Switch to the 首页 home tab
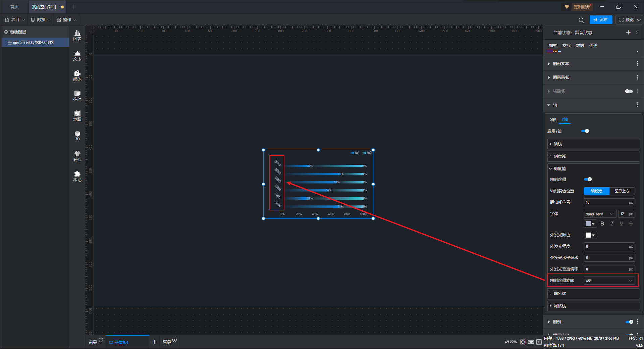The width and height of the screenshot is (644, 349). [x=14, y=7]
